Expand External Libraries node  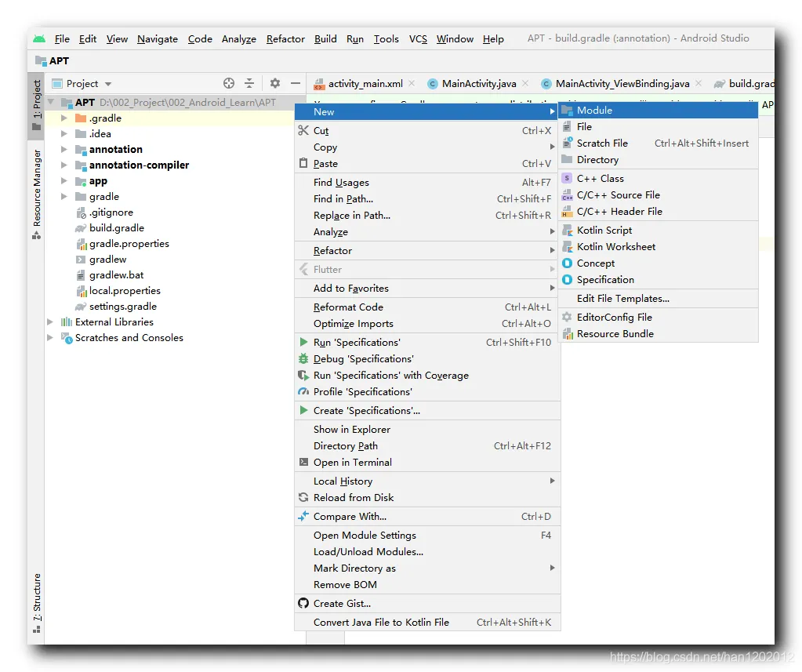pyautogui.click(x=49, y=321)
